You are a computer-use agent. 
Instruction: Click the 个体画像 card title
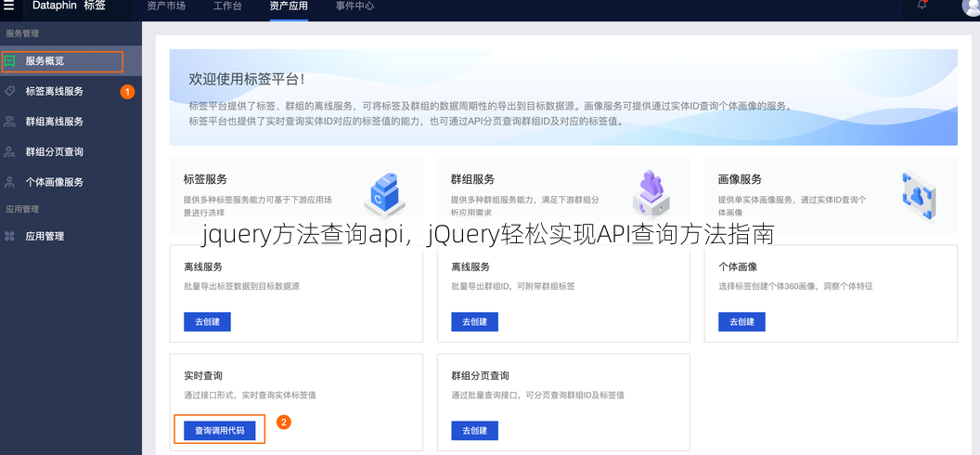pyautogui.click(x=738, y=266)
